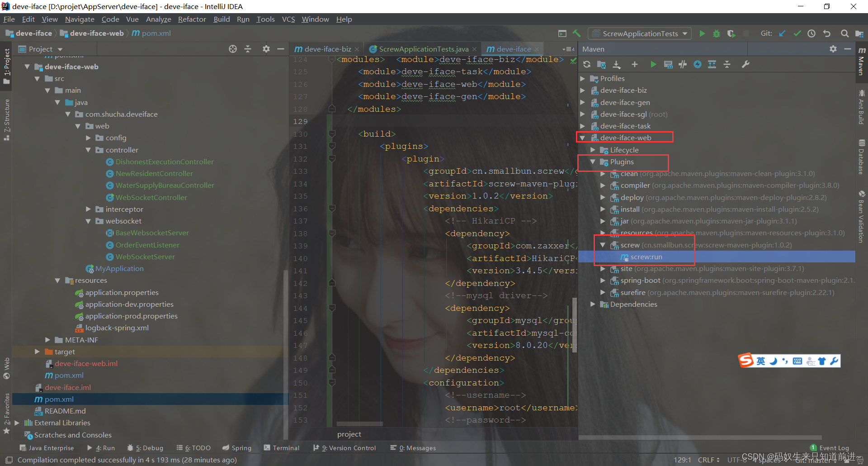Reimport all Maven projects
868x466 pixels.
pyautogui.click(x=587, y=64)
